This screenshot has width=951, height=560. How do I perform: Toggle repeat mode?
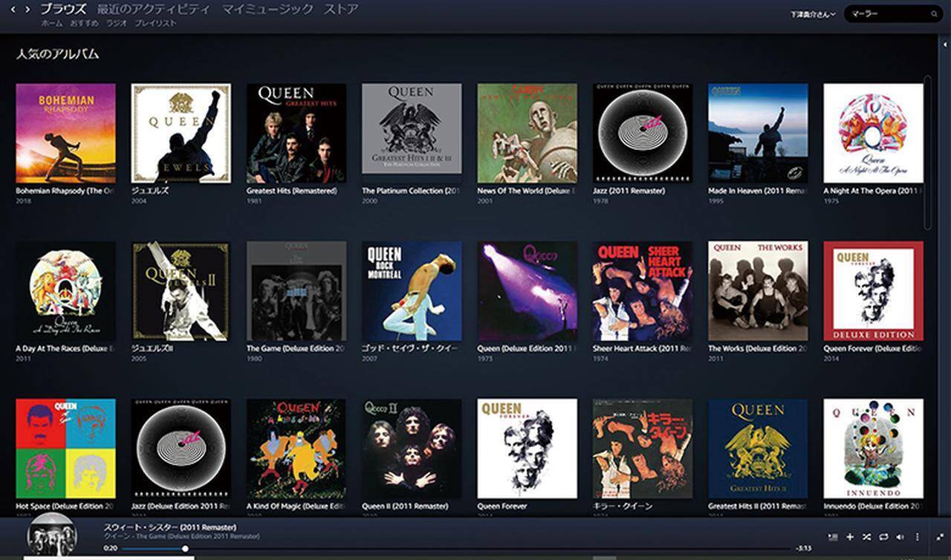click(x=883, y=536)
